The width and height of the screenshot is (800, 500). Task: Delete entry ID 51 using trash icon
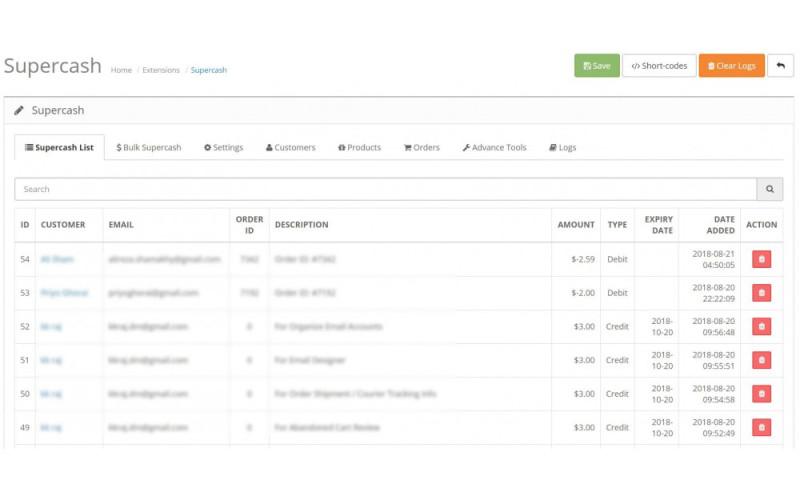coord(761,360)
